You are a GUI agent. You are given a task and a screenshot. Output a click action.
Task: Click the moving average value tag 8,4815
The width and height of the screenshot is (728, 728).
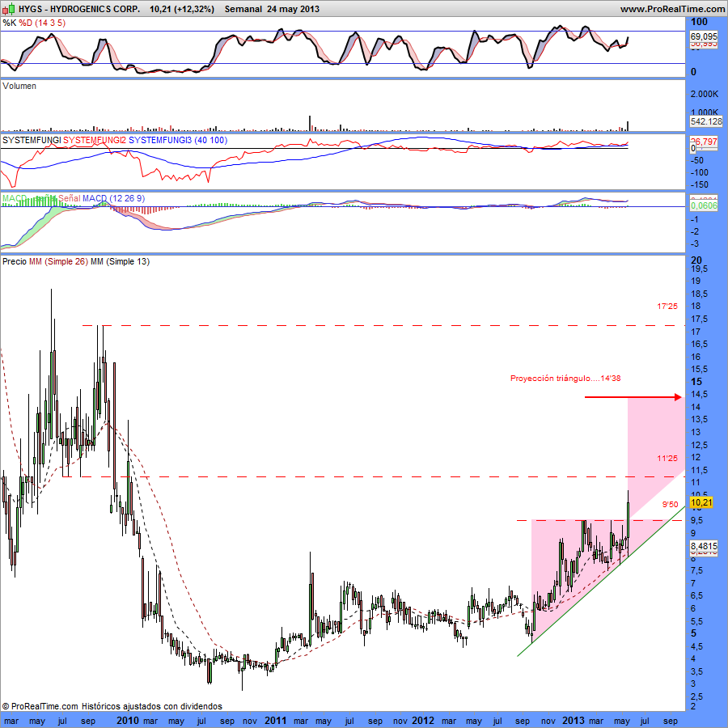(704, 546)
